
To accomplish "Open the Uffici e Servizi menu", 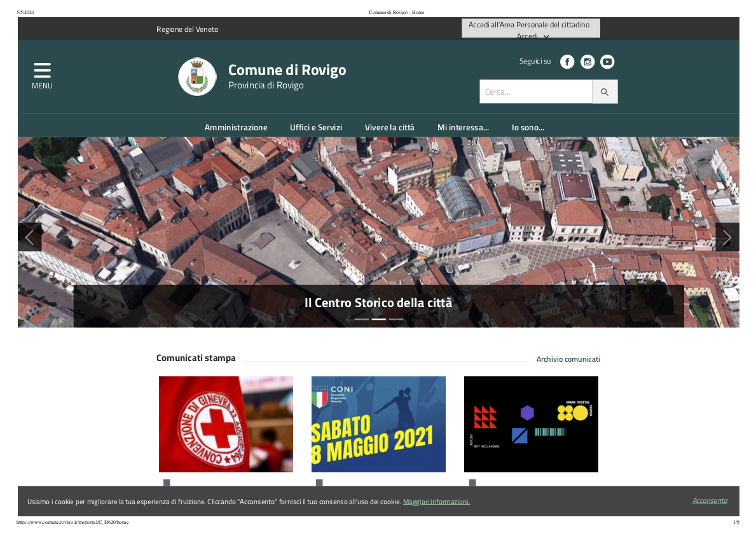I will (x=316, y=127).
